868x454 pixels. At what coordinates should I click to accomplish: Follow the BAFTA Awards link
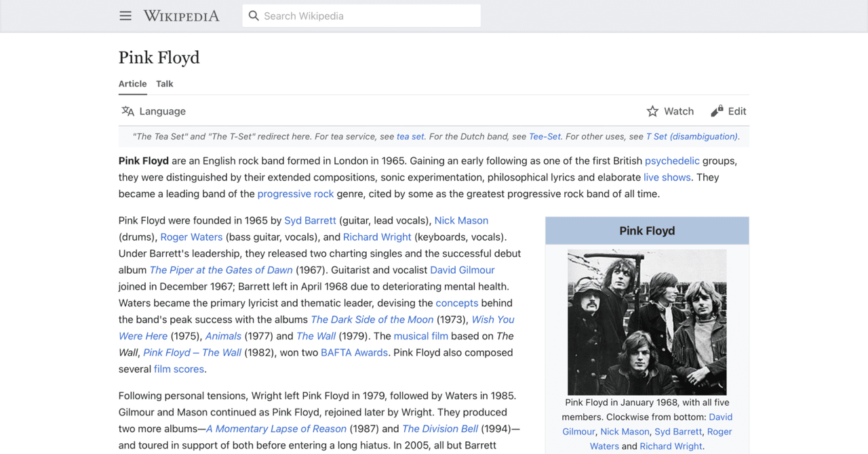click(355, 352)
